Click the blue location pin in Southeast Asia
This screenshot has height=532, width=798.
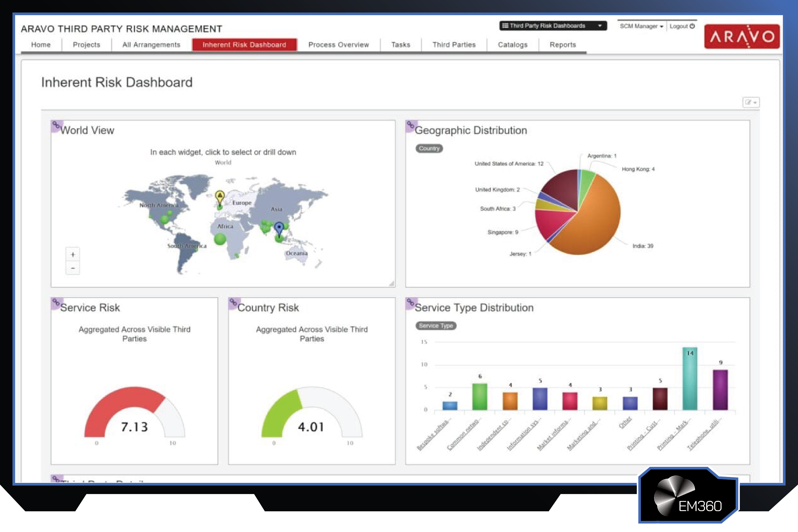pyautogui.click(x=279, y=229)
